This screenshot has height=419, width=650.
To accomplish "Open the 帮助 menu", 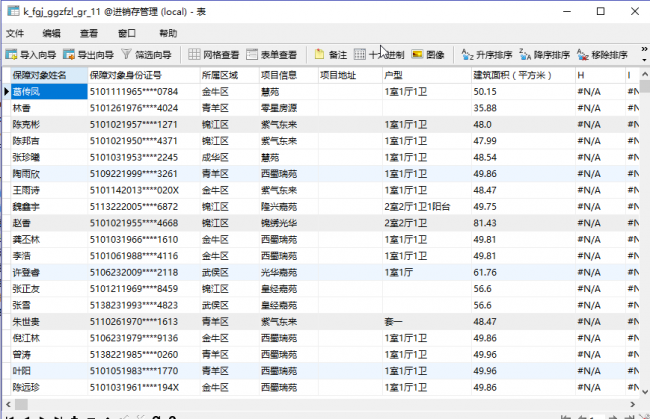I will click(168, 33).
